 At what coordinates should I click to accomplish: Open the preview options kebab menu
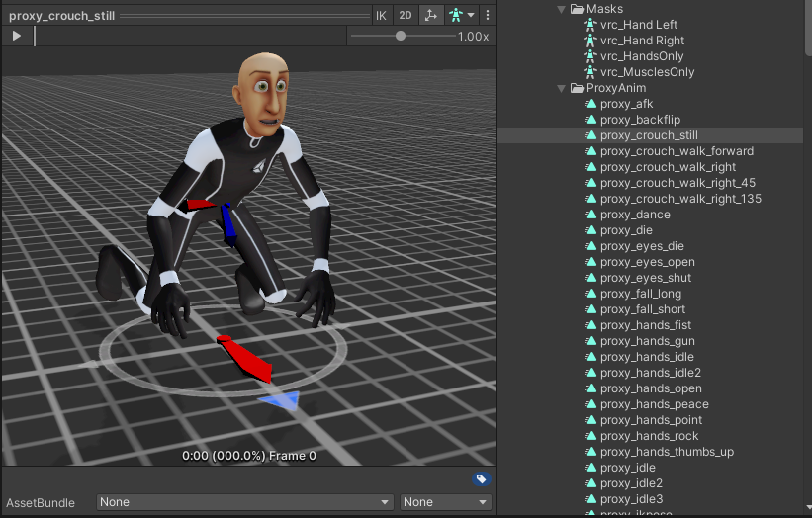coord(488,16)
